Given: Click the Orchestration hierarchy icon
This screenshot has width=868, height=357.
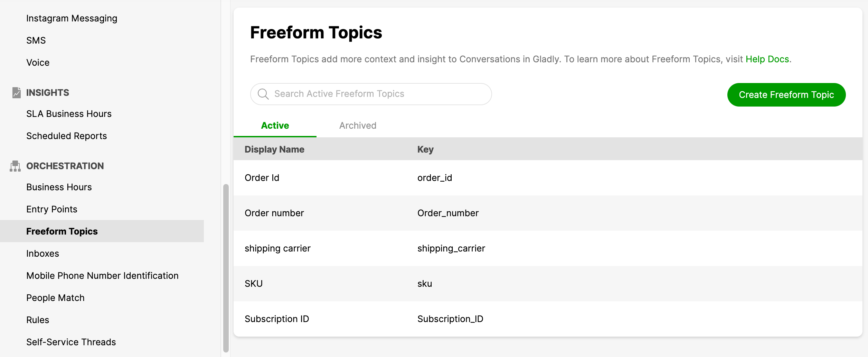Looking at the screenshot, I should click(15, 166).
